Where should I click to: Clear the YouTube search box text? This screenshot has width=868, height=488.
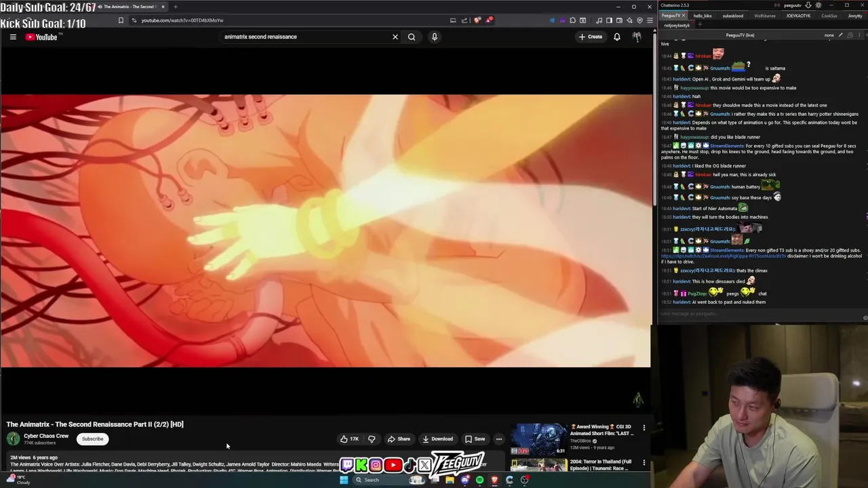pyautogui.click(x=395, y=37)
